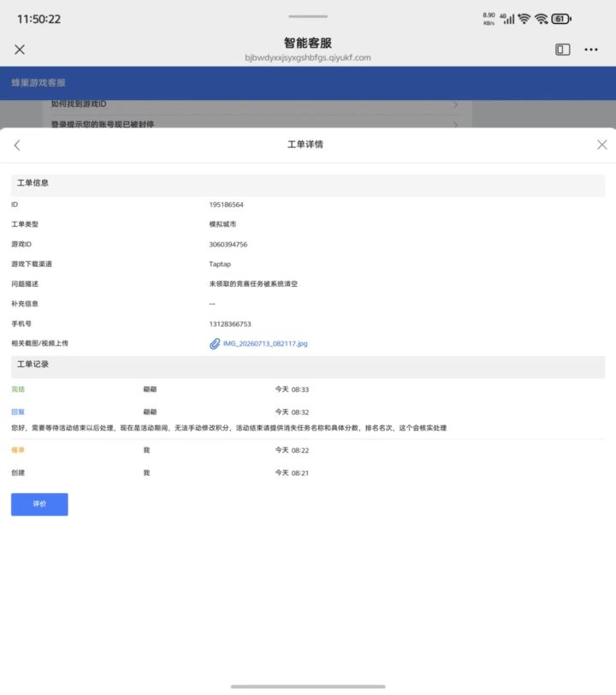This screenshot has width=616, height=695.
Task: Click the 催单 record label
Action: [x=18, y=450]
